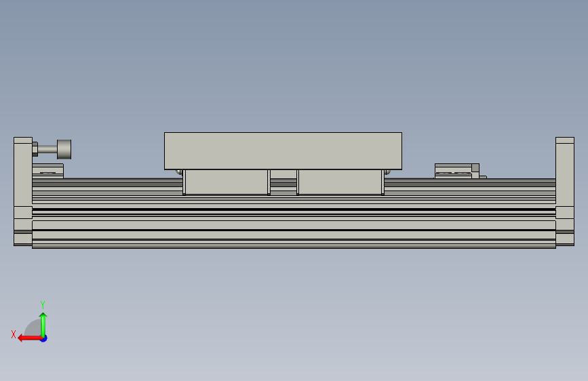Image resolution: width=588 pixels, height=381 pixels.
Task: Click the blue Z axis dot on the triad
Action: point(44,339)
